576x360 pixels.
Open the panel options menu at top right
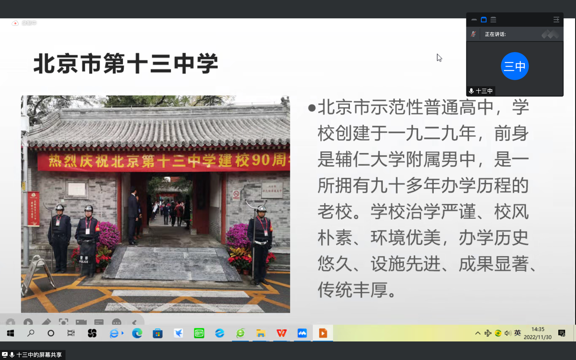[556, 20]
